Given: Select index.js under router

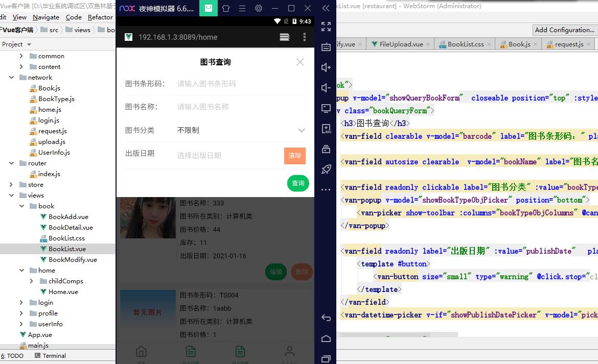Looking at the screenshot, I should click(x=44, y=174).
